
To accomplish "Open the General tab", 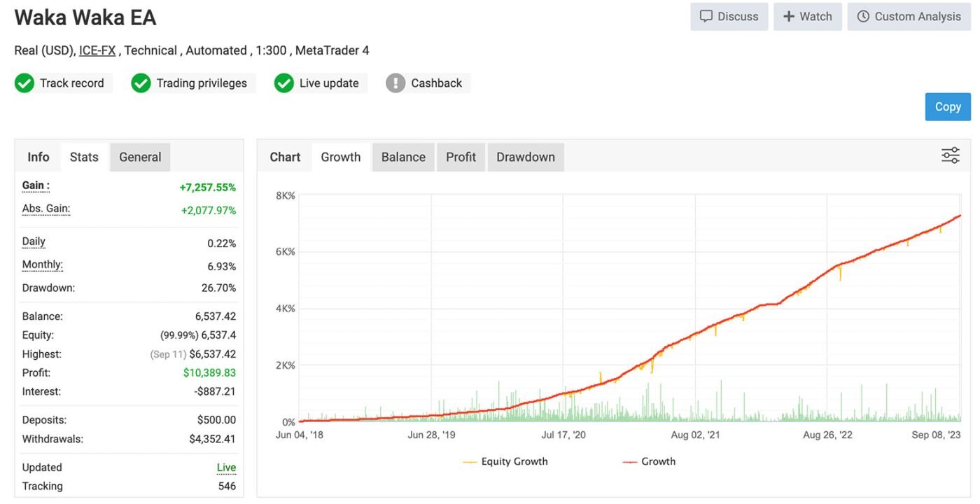I will 140,157.
